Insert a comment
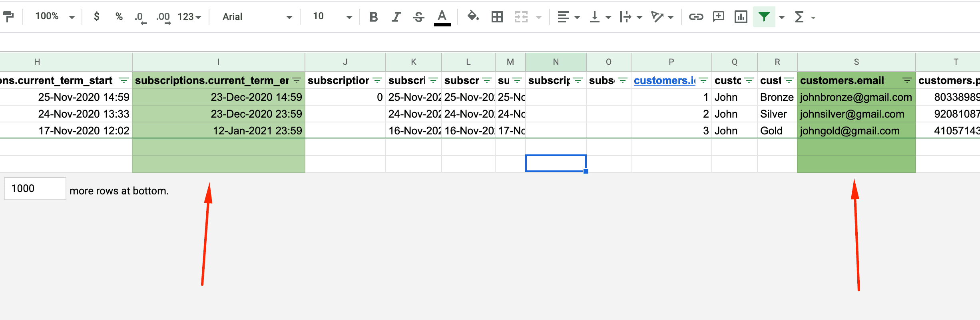This screenshot has height=320, width=980. coord(719,17)
